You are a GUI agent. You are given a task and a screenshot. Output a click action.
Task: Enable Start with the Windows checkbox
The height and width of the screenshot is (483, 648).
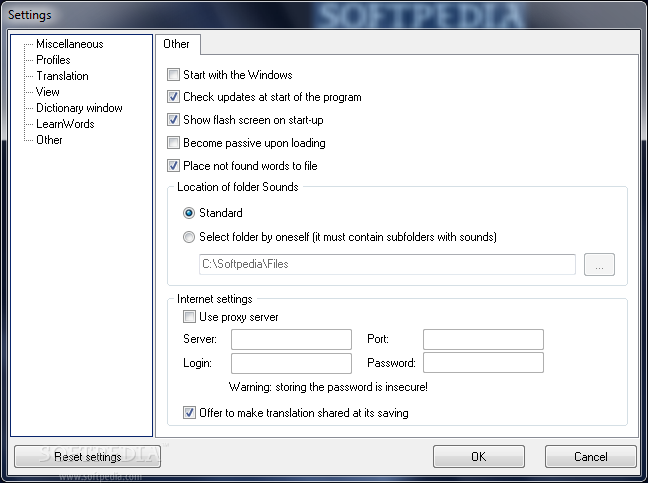click(x=173, y=75)
